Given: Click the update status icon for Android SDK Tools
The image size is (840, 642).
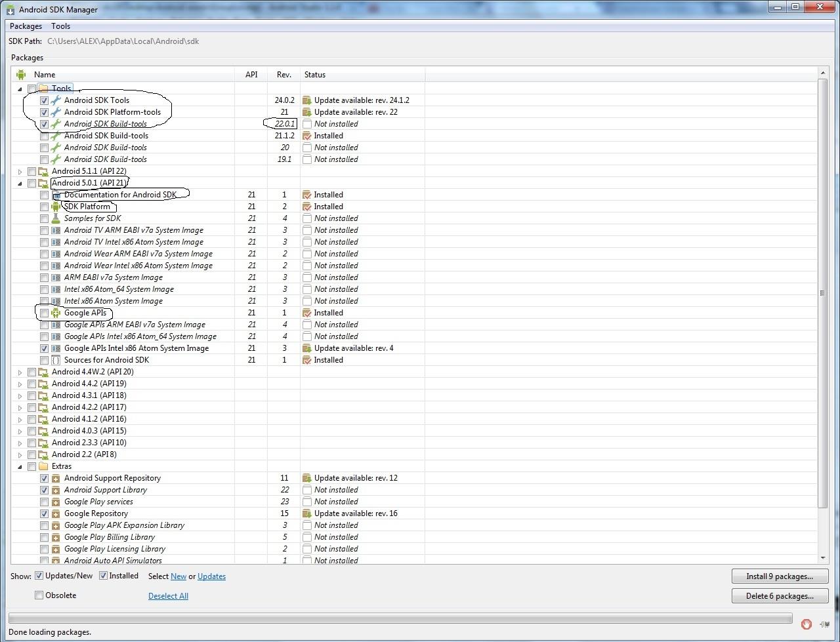Looking at the screenshot, I should point(306,100).
